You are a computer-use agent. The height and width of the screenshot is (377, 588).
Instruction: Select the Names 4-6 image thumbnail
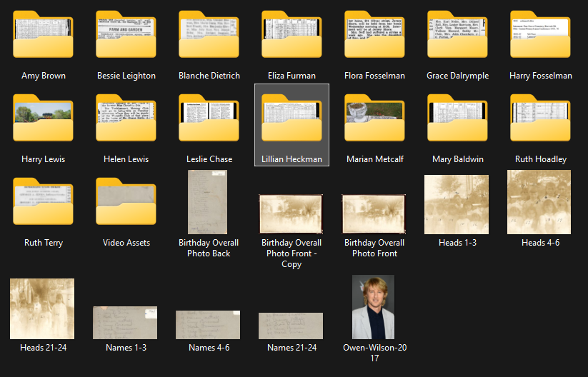tap(208, 325)
